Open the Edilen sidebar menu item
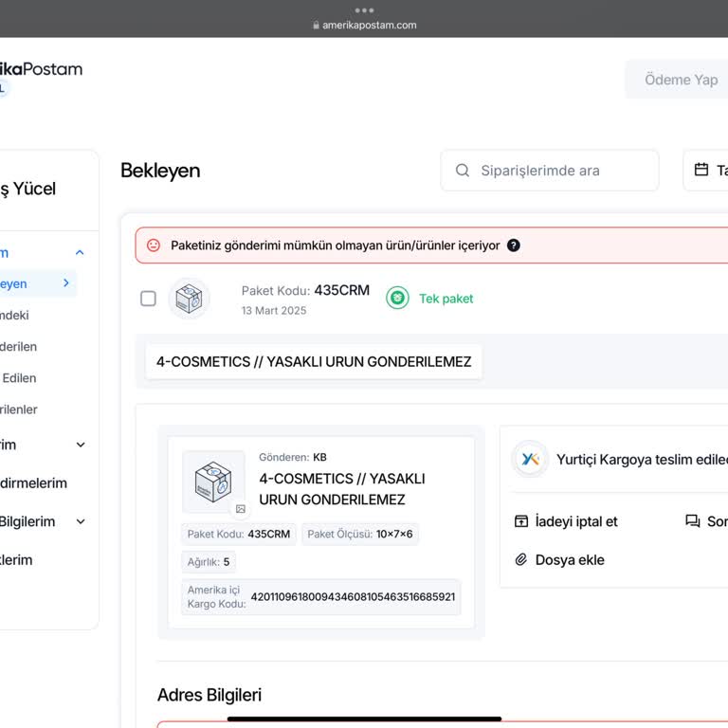 [x=19, y=378]
